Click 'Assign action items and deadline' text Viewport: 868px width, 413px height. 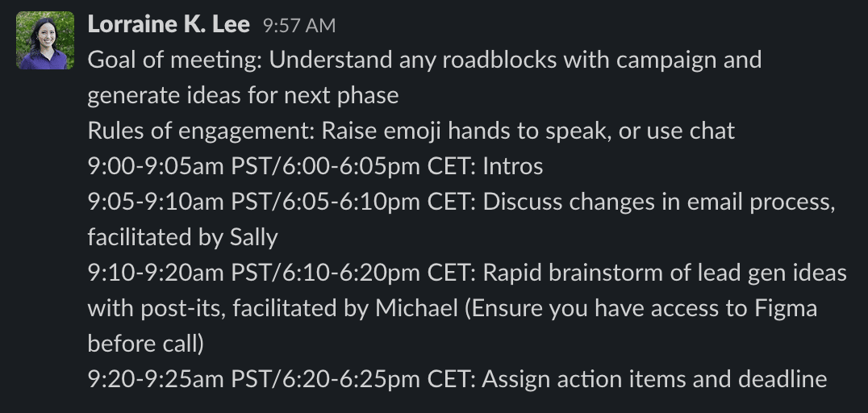tap(654, 380)
